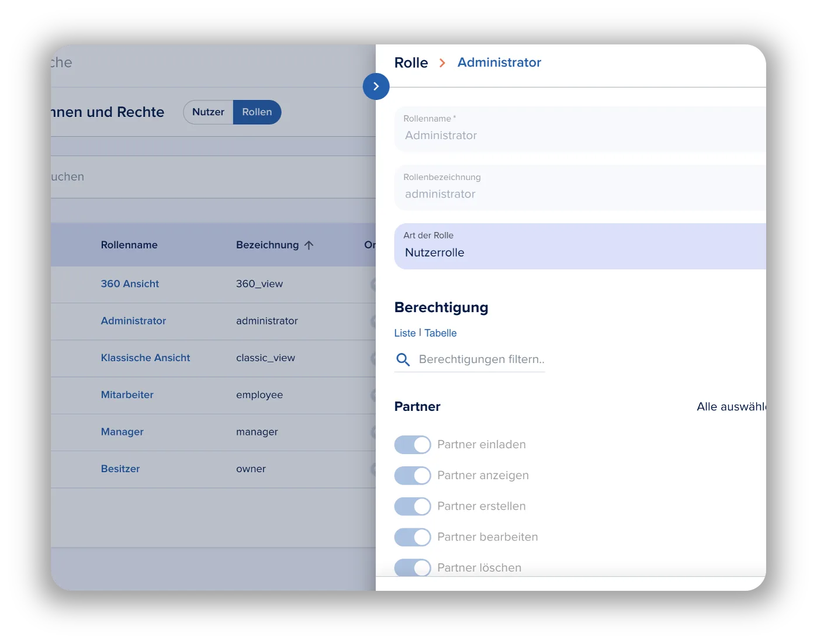Sort by the Rollenname column header

pos(129,245)
